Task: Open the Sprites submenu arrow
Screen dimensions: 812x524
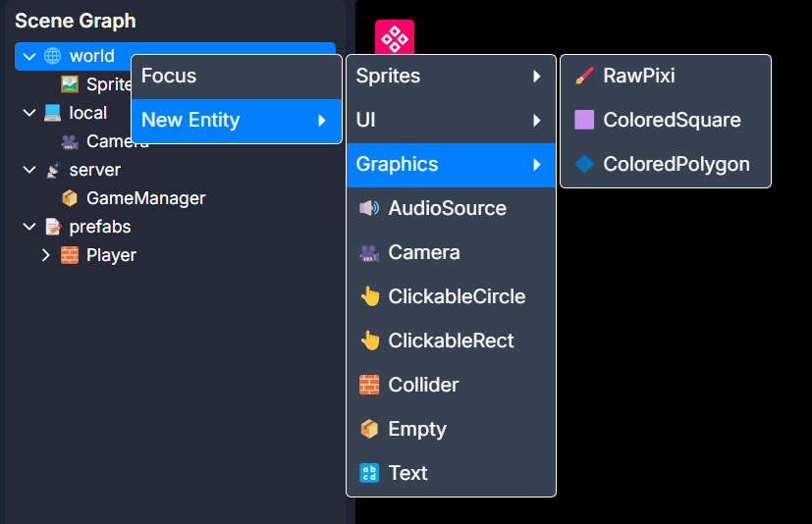Action: tap(537, 77)
